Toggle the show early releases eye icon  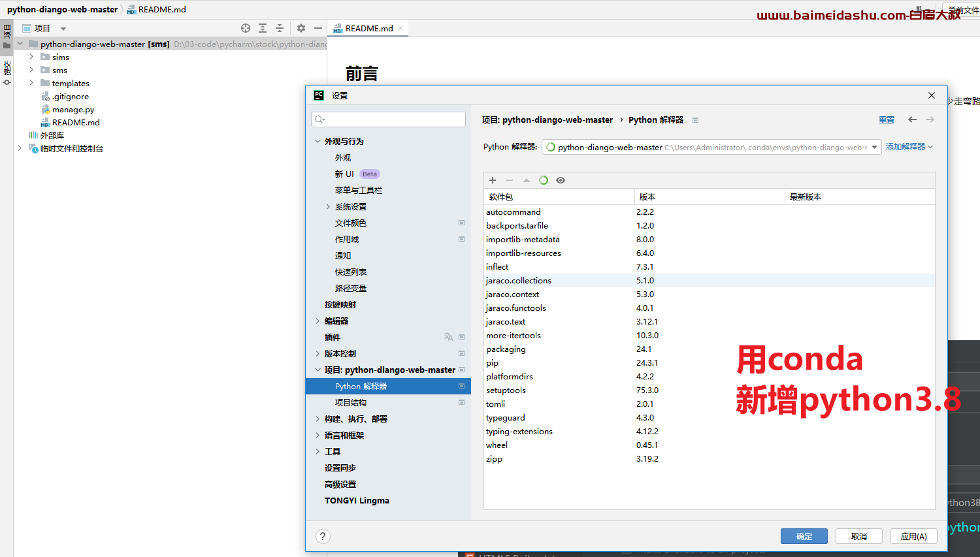(561, 180)
